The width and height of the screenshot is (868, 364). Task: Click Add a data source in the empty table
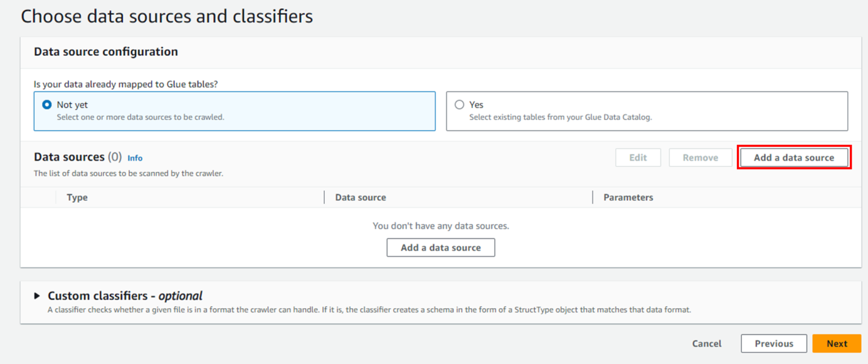(441, 248)
